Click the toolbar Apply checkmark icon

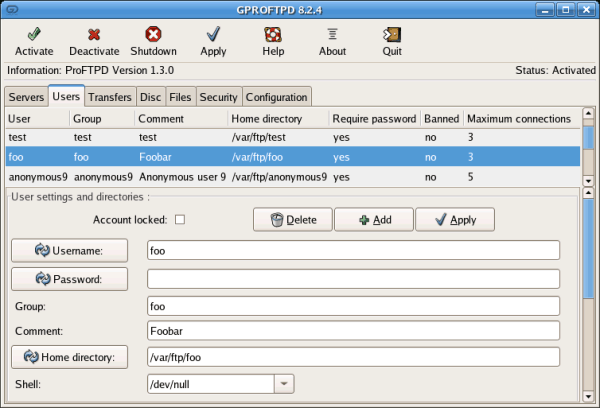tap(213, 34)
